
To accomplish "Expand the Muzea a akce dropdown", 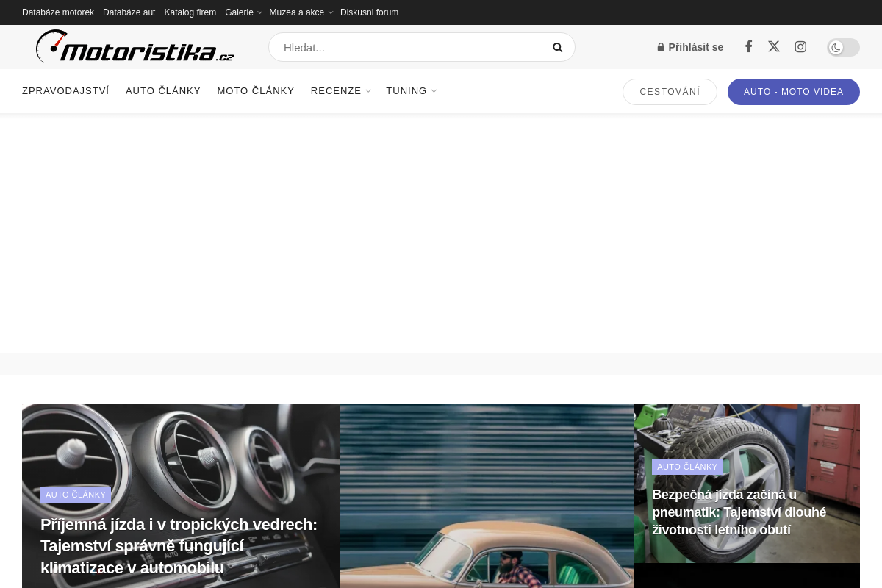I will 301,12.
